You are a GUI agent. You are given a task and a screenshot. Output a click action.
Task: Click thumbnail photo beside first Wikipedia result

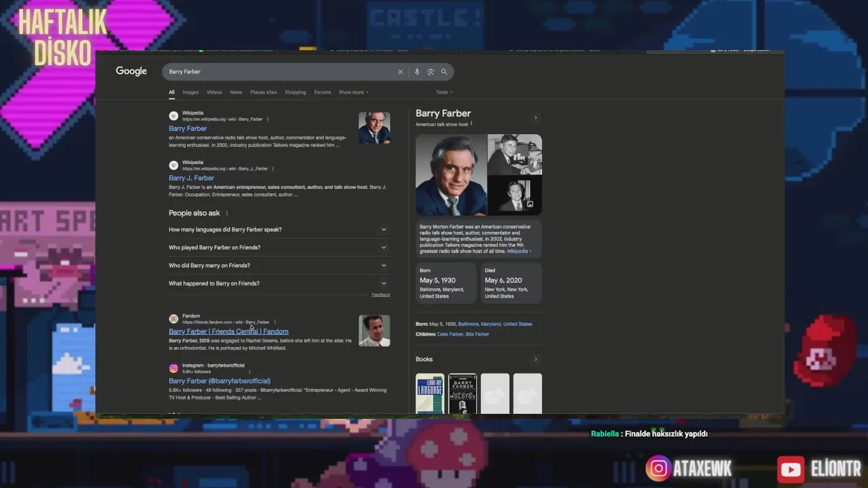point(374,127)
